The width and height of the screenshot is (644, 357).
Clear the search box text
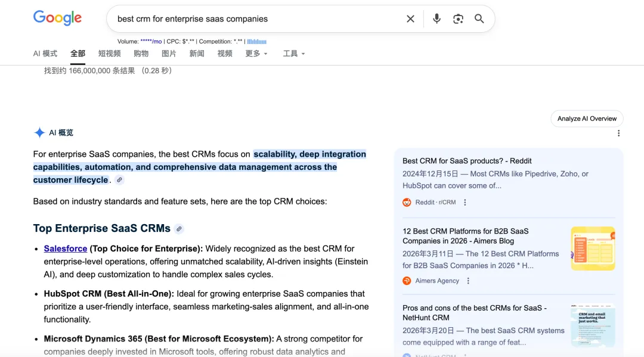point(410,19)
